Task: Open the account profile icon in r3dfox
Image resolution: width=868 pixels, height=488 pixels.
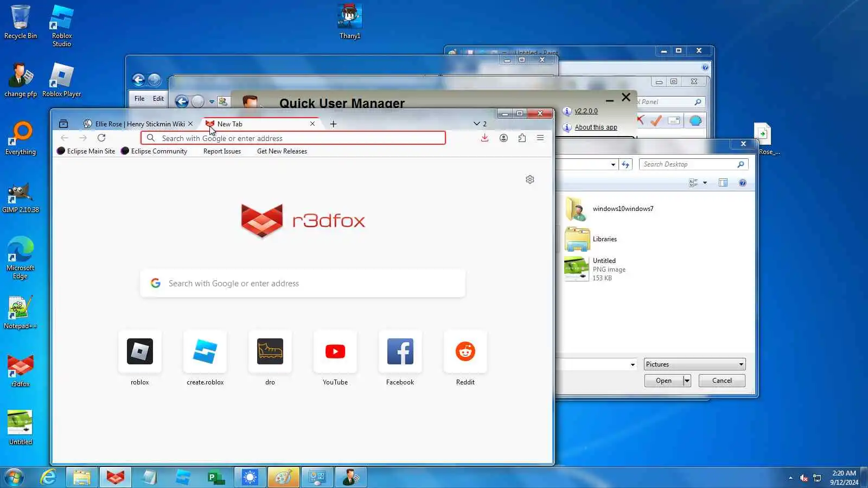Action: click(503, 138)
